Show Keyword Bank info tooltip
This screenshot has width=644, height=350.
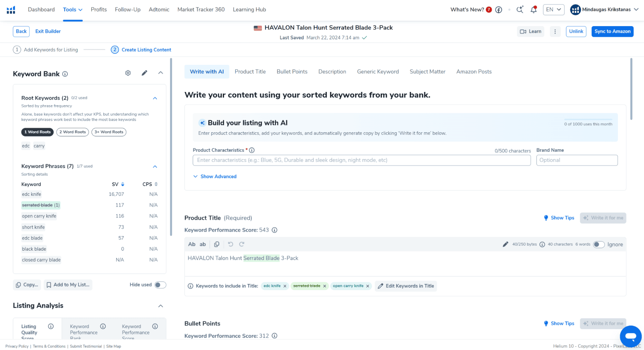click(x=65, y=74)
